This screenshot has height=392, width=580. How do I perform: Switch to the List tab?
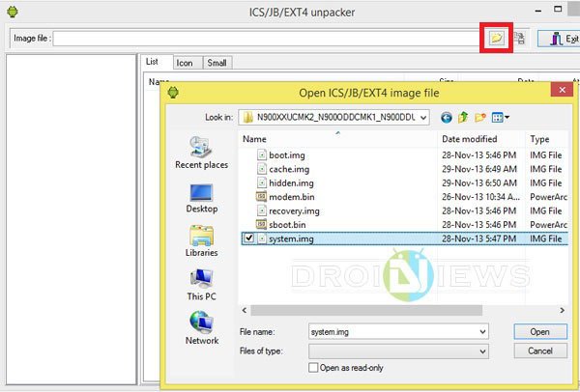[152, 62]
